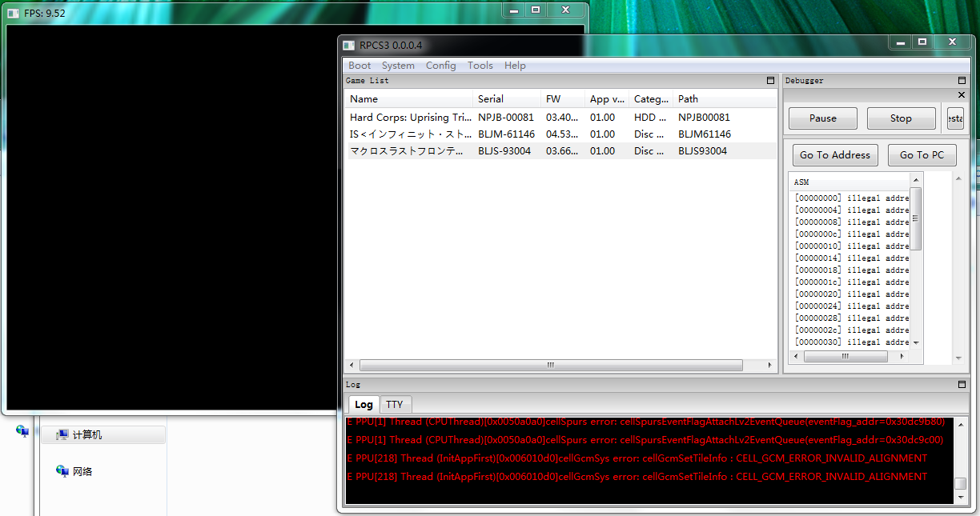Select the Hard Corps: Uprising game row
Screen dimensions: 980x516
click(410, 118)
